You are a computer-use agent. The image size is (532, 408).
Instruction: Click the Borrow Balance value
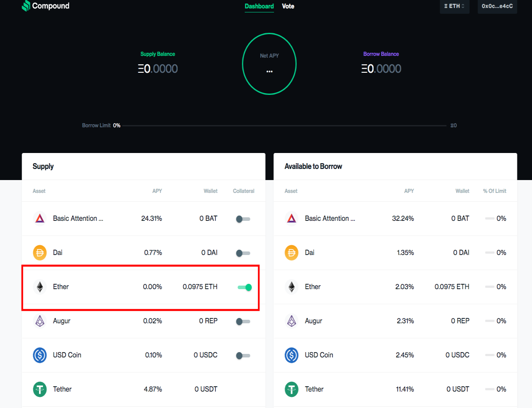coord(381,69)
